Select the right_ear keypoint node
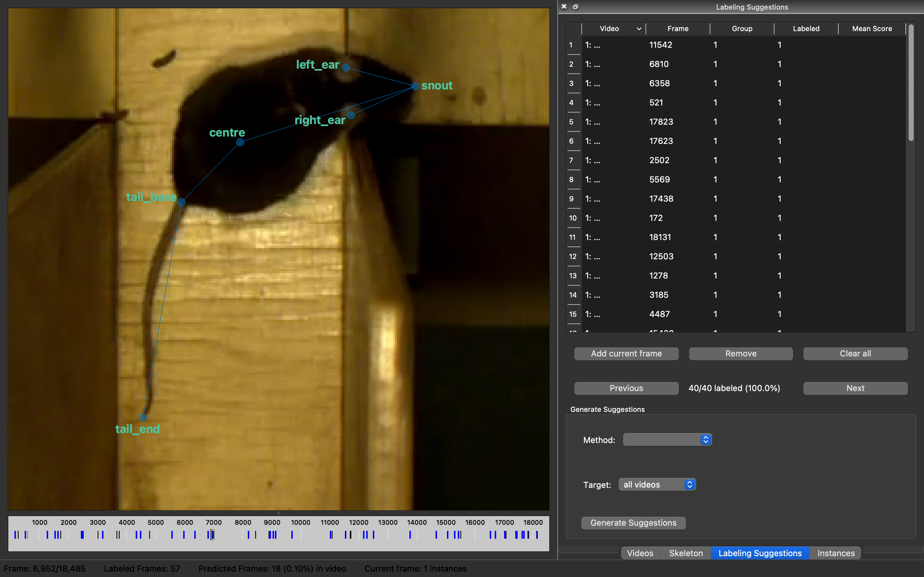 pyautogui.click(x=351, y=115)
